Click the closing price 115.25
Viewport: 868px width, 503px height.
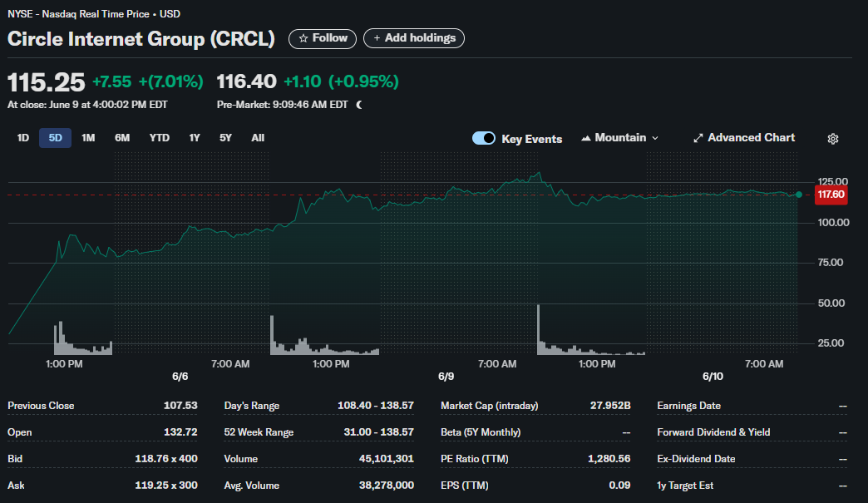(x=47, y=82)
